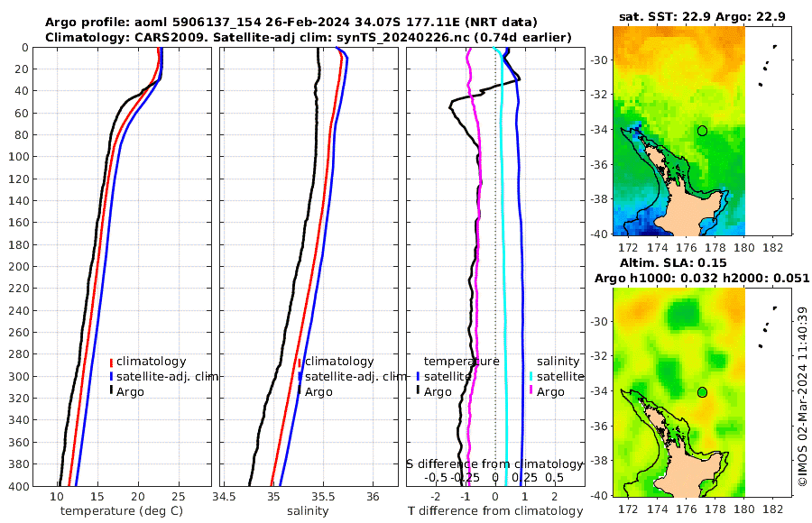This screenshot has height=523, width=812.
Task: Click 'satellite-adj. clim' legend label in salinity plot
Action: 355,376
